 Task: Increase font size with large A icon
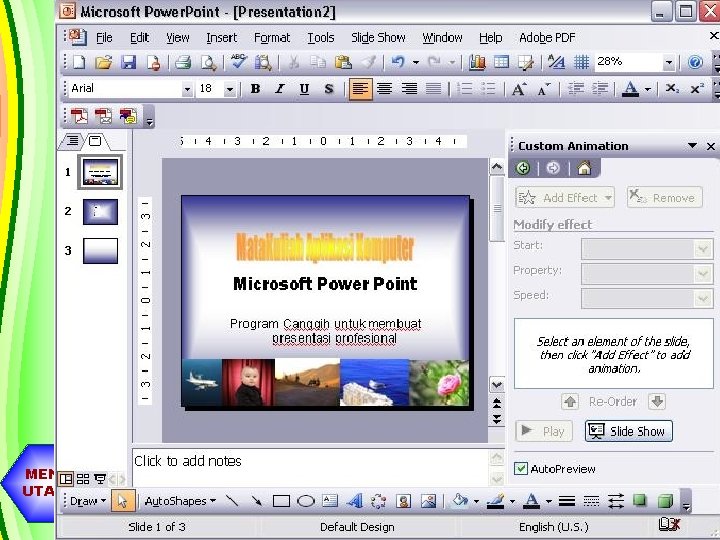(x=519, y=89)
